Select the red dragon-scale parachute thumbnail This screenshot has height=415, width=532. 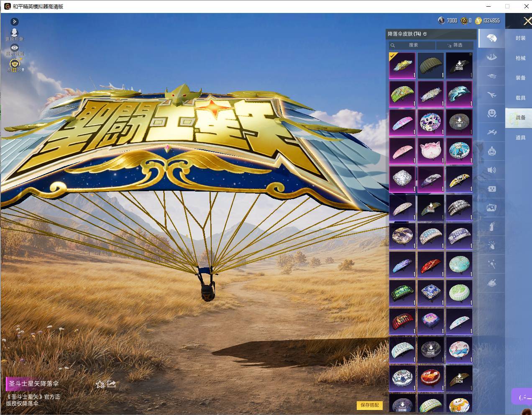click(x=431, y=265)
